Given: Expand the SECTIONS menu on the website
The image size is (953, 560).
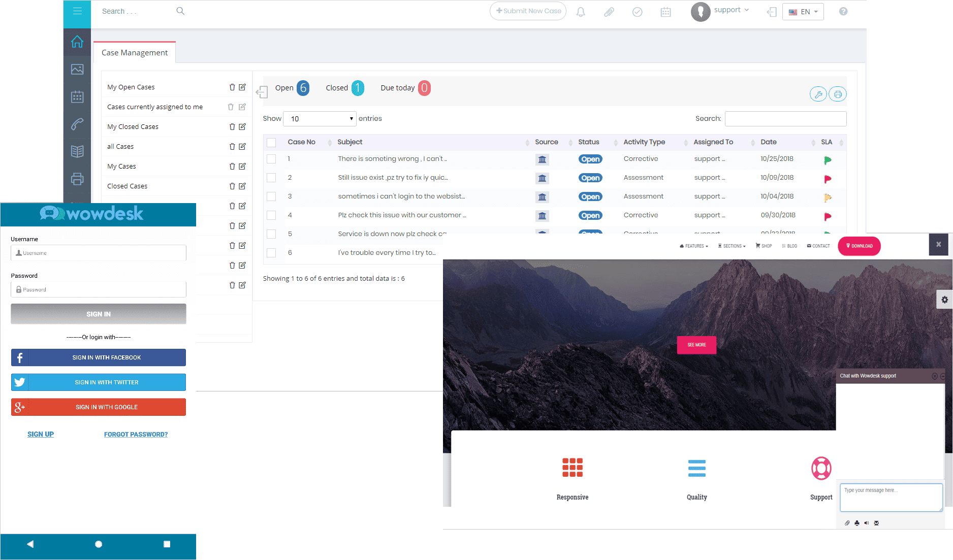Looking at the screenshot, I should [732, 246].
